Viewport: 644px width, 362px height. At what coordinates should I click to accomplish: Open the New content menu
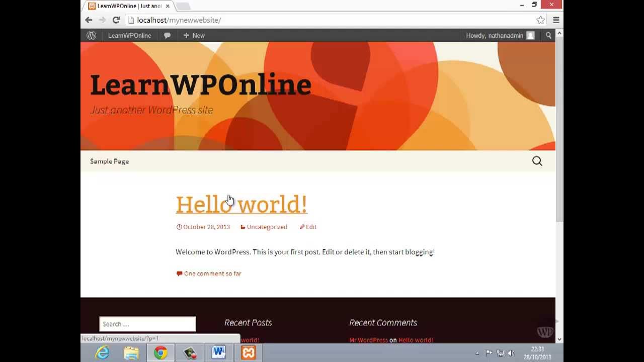click(x=194, y=35)
